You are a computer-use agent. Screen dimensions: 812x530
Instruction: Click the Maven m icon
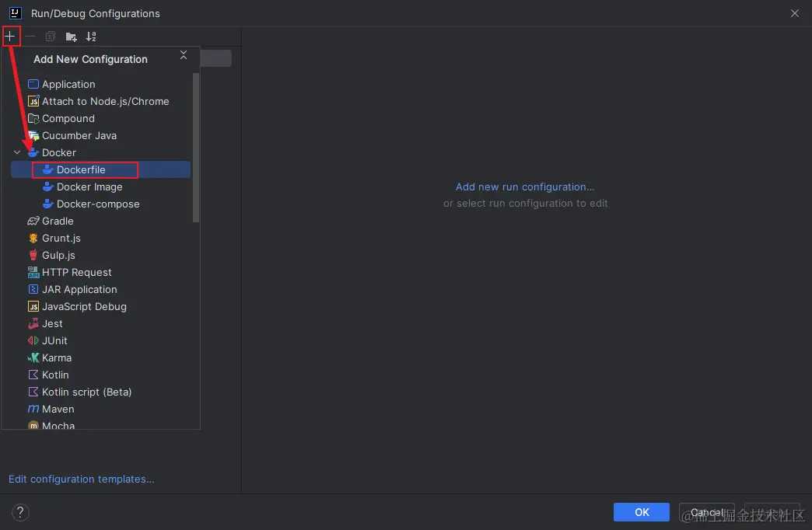click(33, 408)
